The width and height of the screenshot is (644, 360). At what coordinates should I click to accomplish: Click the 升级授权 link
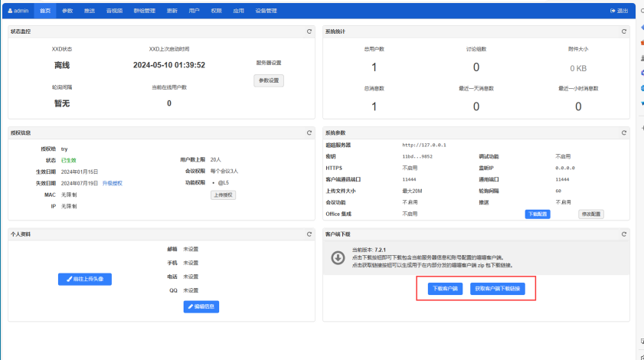(113, 183)
